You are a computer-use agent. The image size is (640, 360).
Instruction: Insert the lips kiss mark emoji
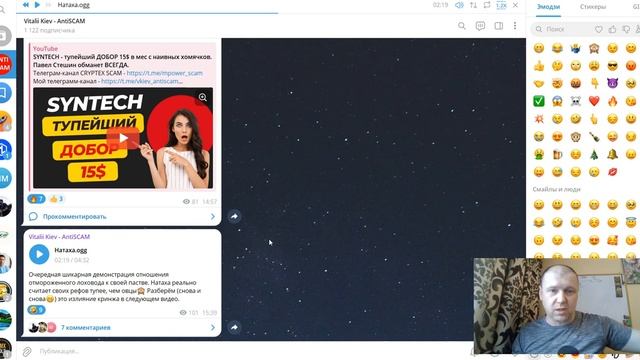tap(612, 172)
